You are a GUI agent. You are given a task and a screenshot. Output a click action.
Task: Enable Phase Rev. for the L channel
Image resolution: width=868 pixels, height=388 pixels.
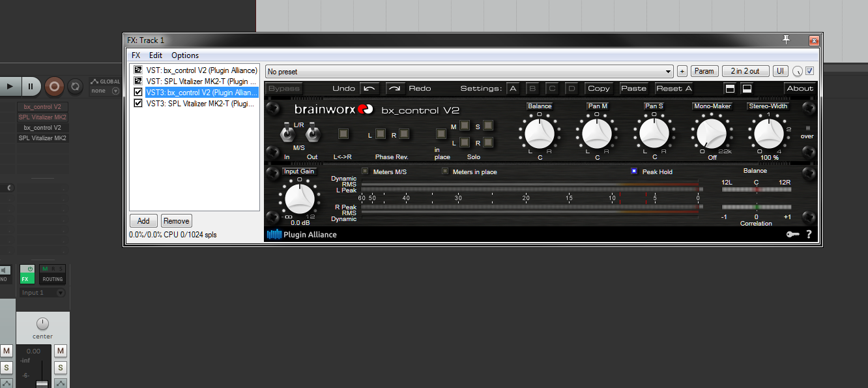click(381, 134)
